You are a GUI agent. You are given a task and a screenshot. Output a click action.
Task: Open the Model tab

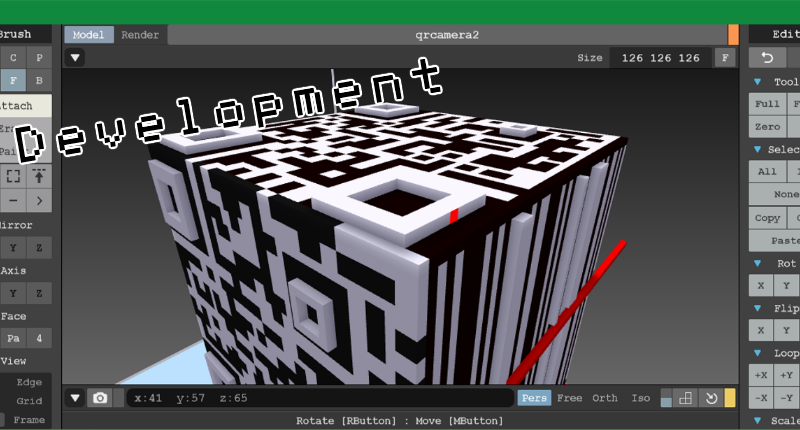(x=88, y=34)
